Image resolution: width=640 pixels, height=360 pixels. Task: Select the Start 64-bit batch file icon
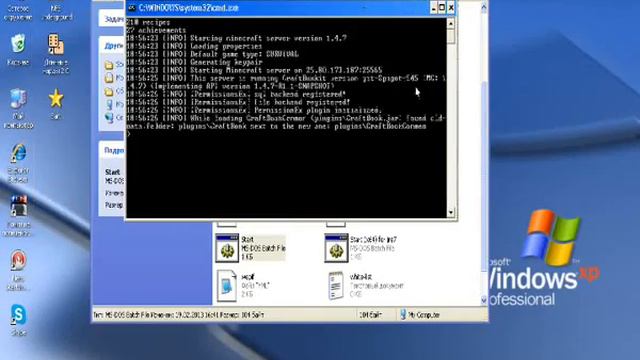pyautogui.click(x=336, y=248)
